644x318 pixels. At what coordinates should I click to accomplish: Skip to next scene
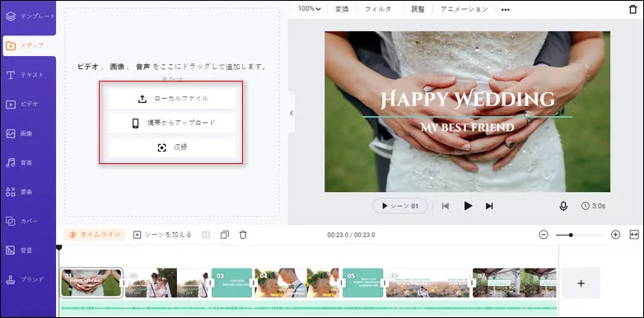click(x=489, y=206)
